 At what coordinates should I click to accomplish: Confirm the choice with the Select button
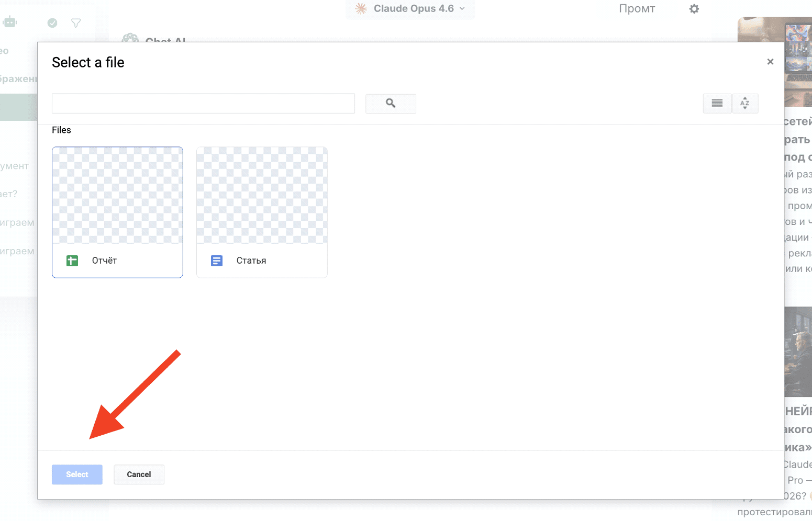point(77,474)
